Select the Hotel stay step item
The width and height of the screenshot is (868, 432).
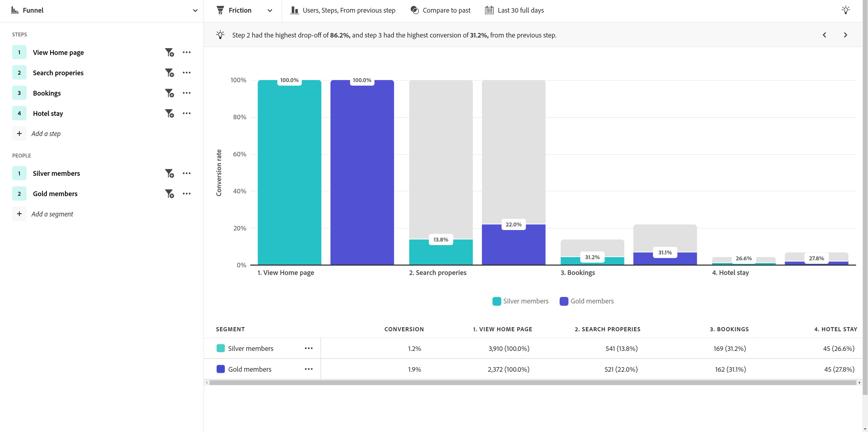[x=48, y=113]
